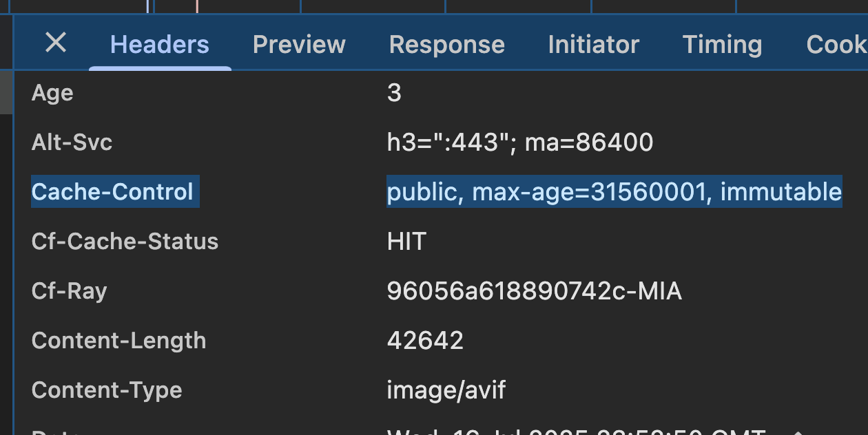Click the Content-Length header row
The width and height of the screenshot is (868, 435).
[118, 340]
